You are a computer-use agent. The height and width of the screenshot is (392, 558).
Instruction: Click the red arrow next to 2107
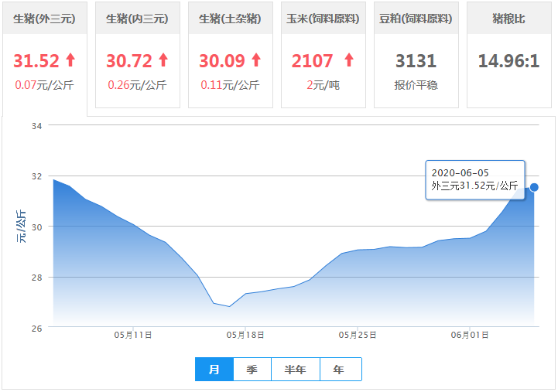348,60
